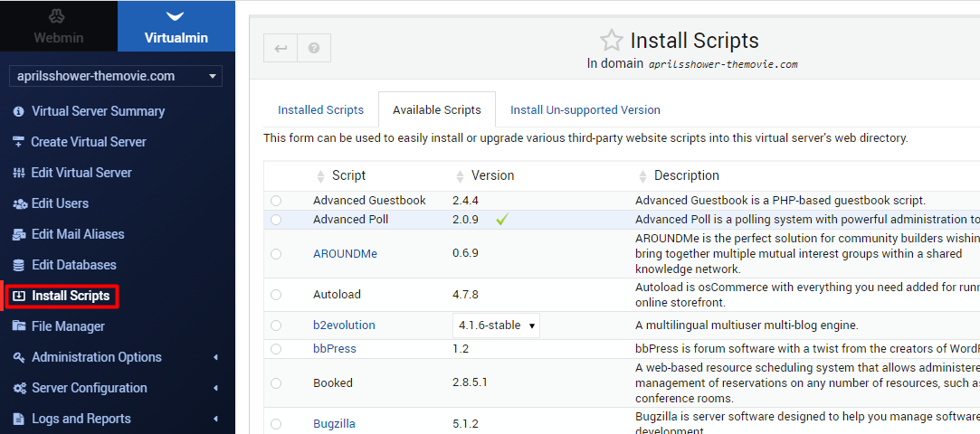Click the Edit Virtual Server sliders icon
Image resolution: width=980 pixels, height=434 pixels.
point(19,173)
